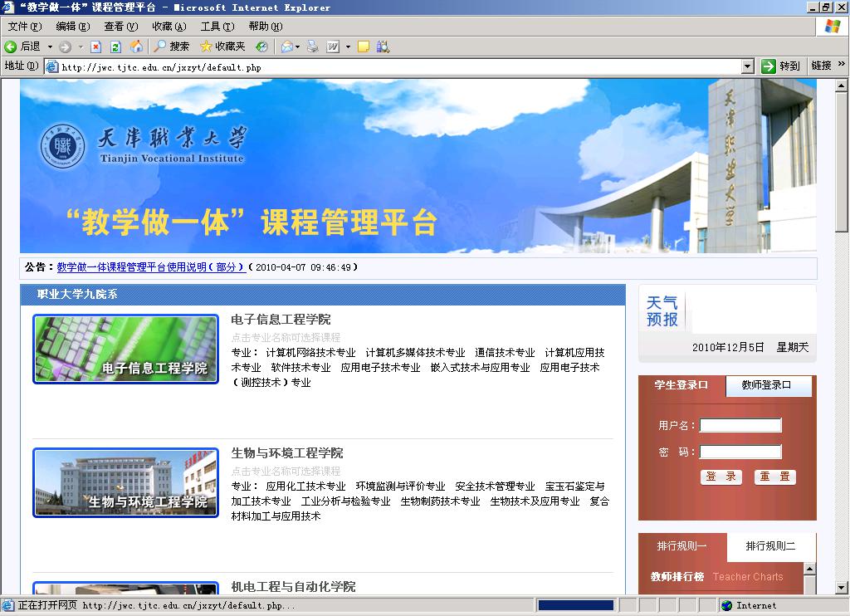Click inside the 用户名 input field

coord(740,425)
